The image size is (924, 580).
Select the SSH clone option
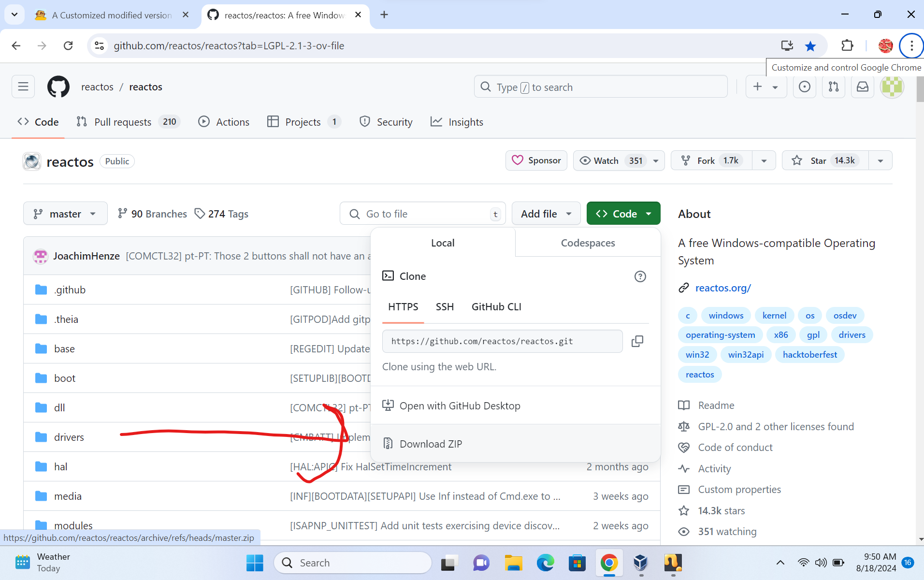pos(445,307)
